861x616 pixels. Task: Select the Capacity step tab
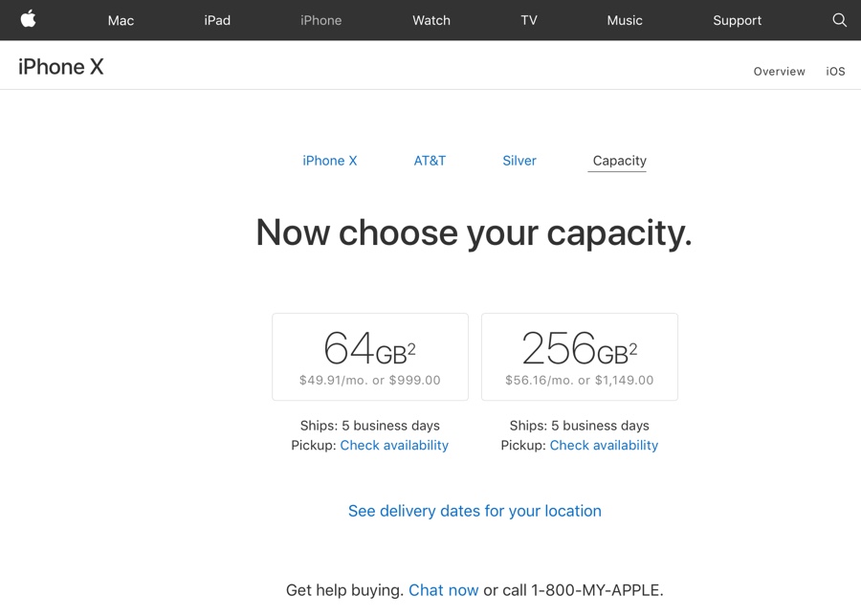(x=619, y=161)
